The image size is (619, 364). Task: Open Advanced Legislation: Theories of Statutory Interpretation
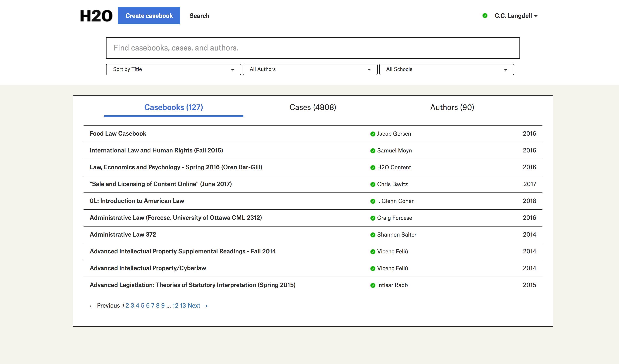click(x=192, y=285)
